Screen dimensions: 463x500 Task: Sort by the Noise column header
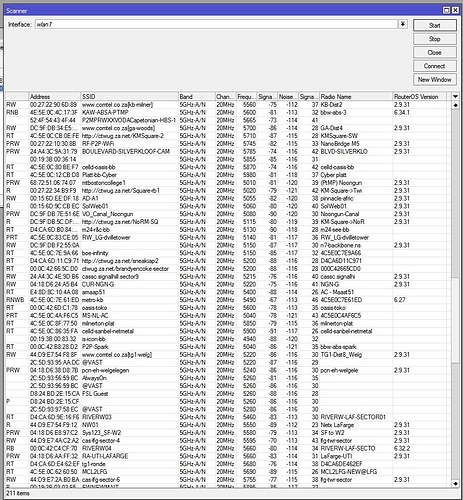point(288,97)
